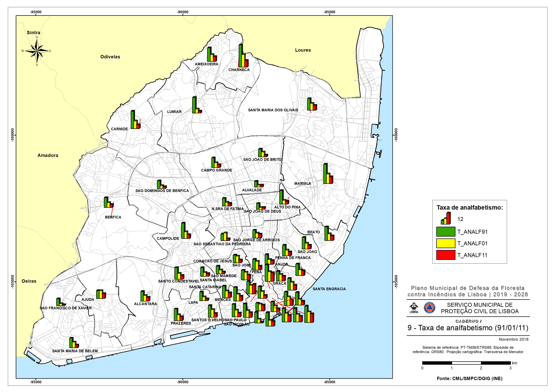This screenshot has width=555, height=392.
Task: Click the 'CADERNO I' heading
Action: pyautogui.click(x=469, y=321)
